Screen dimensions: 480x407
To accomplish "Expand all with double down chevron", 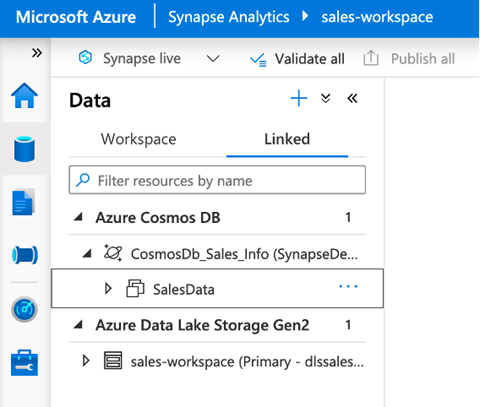I will point(326,99).
